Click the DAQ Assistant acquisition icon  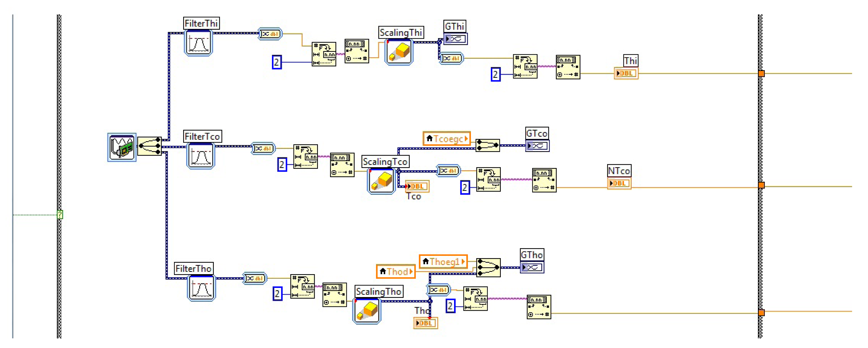pyautogui.click(x=122, y=147)
